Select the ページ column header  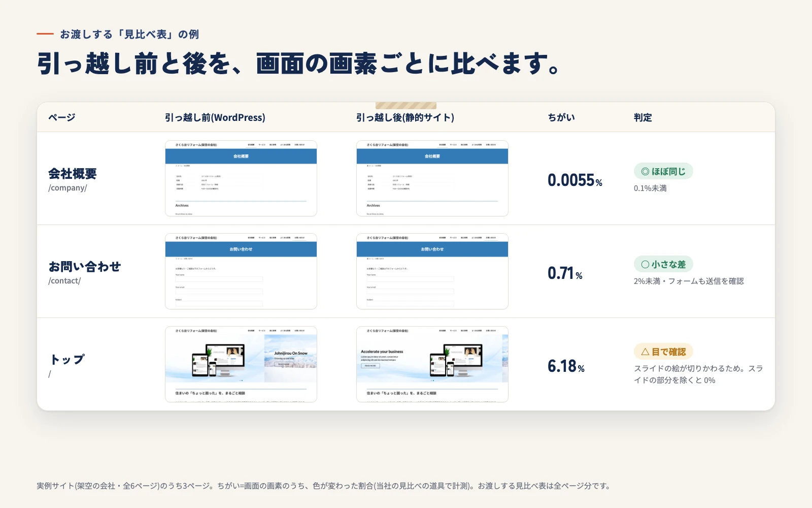[62, 117]
